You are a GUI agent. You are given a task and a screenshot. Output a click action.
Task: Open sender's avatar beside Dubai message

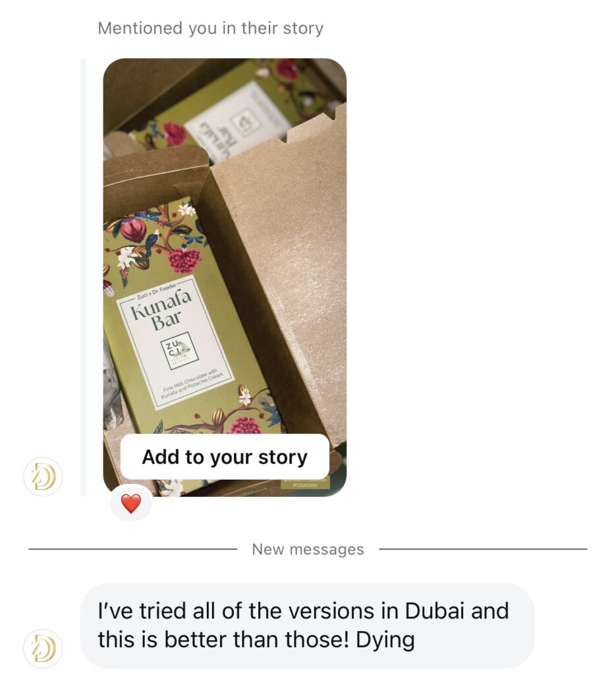coord(43,649)
